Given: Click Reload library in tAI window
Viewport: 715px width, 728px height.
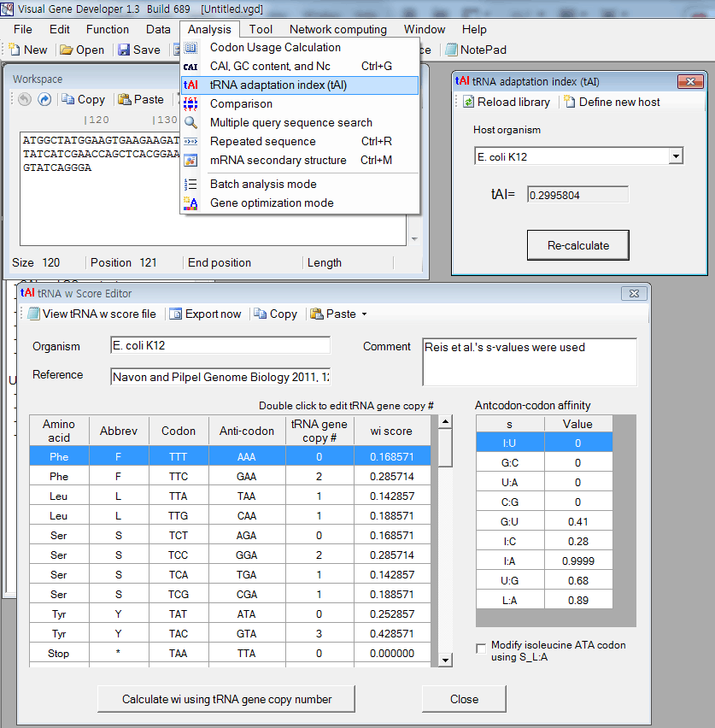Looking at the screenshot, I should coord(506,102).
